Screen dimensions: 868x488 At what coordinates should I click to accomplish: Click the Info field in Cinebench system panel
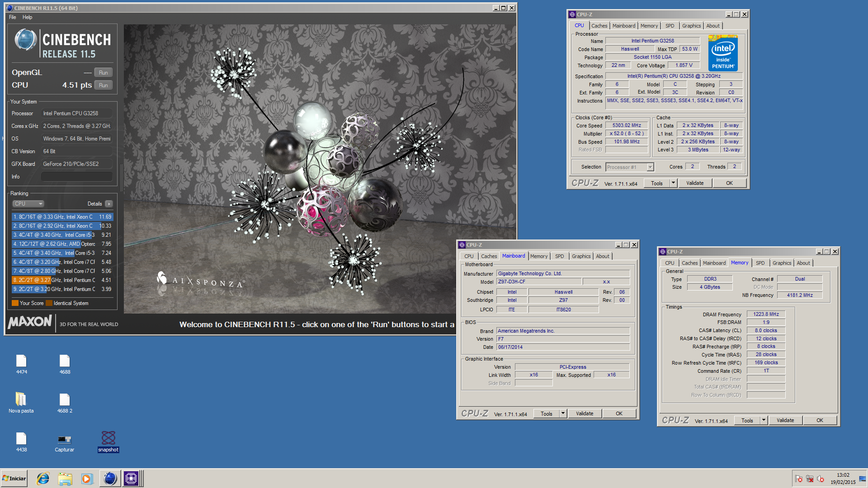coord(77,177)
